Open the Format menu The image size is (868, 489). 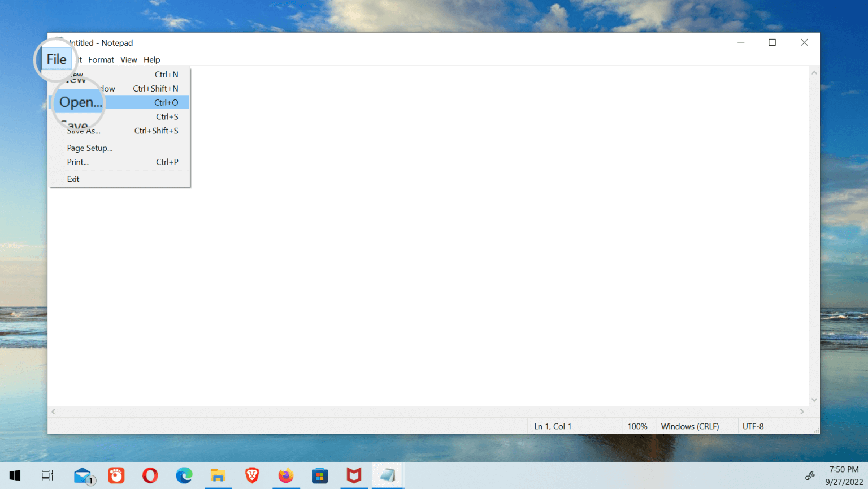tap(101, 59)
